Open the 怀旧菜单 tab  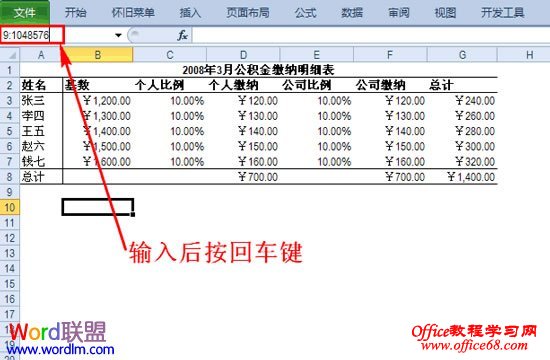[133, 13]
